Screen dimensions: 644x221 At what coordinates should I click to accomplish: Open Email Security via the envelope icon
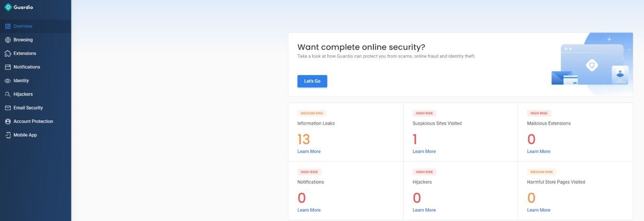pyautogui.click(x=8, y=108)
